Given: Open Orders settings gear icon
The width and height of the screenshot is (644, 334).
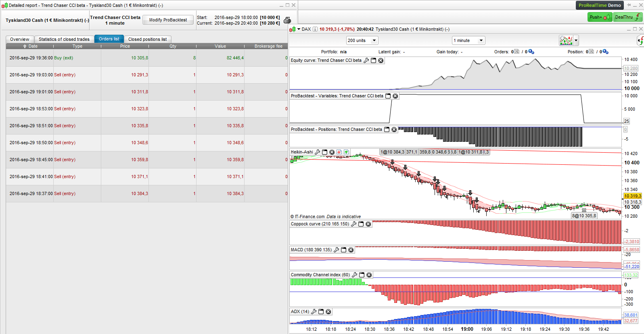Looking at the screenshot, I should coord(531,52).
